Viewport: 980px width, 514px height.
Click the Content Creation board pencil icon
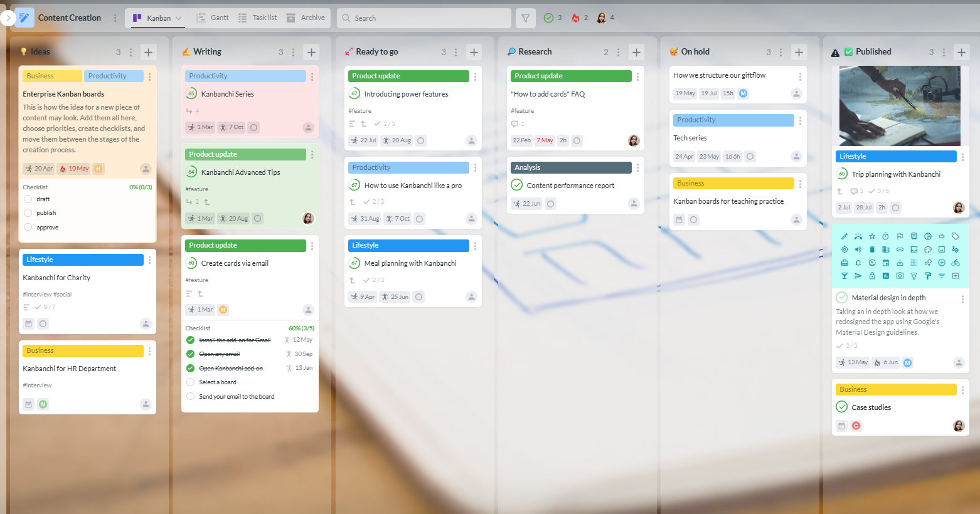24,18
